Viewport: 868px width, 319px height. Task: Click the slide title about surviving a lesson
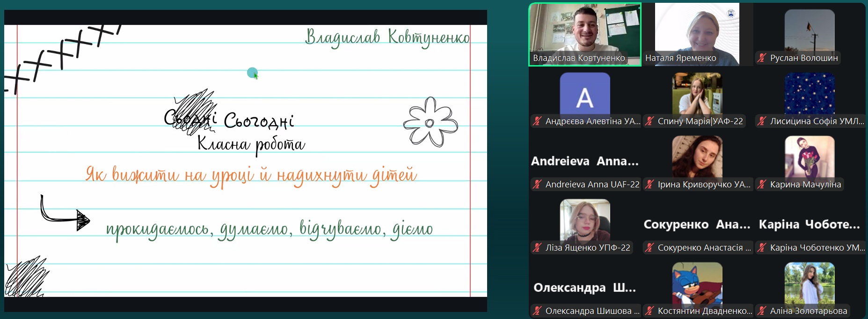(251, 176)
